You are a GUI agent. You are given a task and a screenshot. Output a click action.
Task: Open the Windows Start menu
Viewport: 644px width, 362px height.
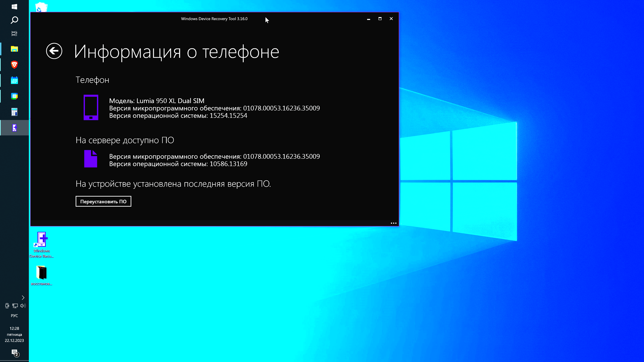pyautogui.click(x=14, y=7)
